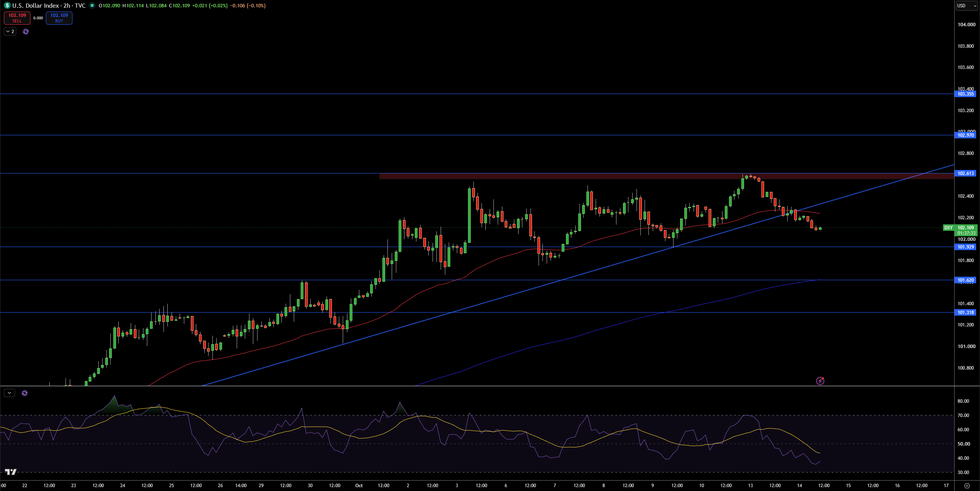Click the H102.114 high value

coord(133,6)
